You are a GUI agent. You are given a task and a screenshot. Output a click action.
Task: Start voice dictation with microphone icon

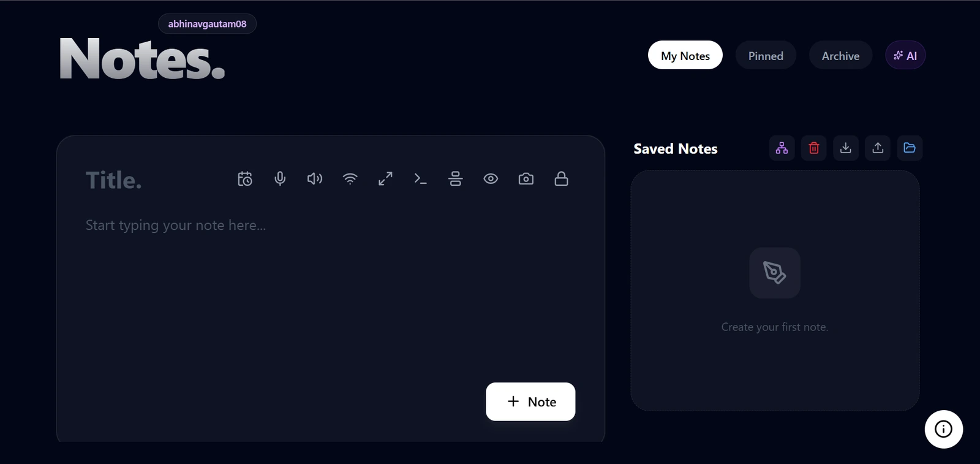(x=280, y=179)
